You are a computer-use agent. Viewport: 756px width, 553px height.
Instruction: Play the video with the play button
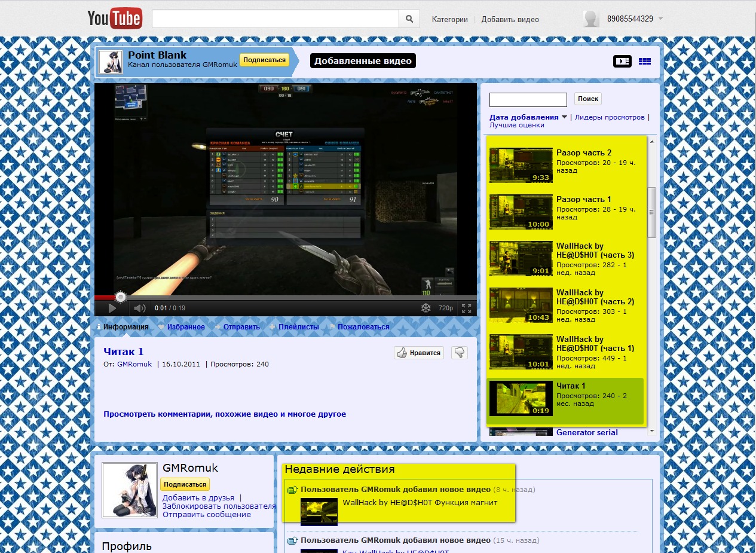112,308
